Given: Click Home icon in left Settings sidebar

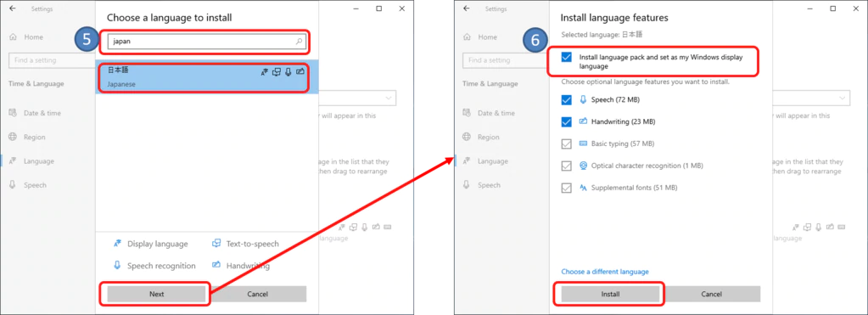Looking at the screenshot, I should click(13, 37).
